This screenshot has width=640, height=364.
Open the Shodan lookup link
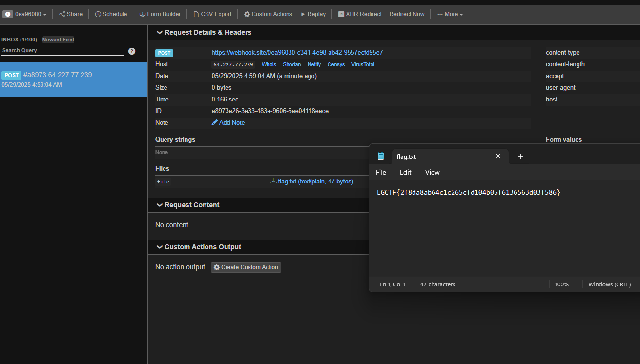click(x=292, y=64)
